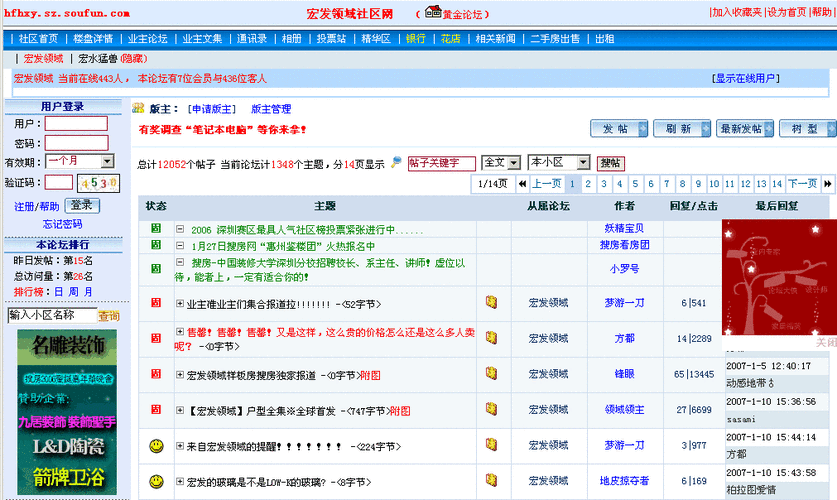Click the 忘记密码 link
The height and width of the screenshot is (500, 837).
click(62, 223)
